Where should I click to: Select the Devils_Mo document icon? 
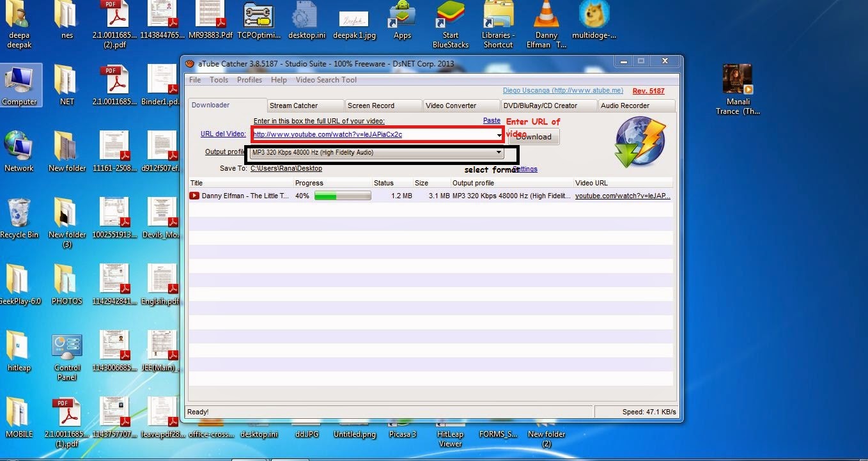pos(162,218)
